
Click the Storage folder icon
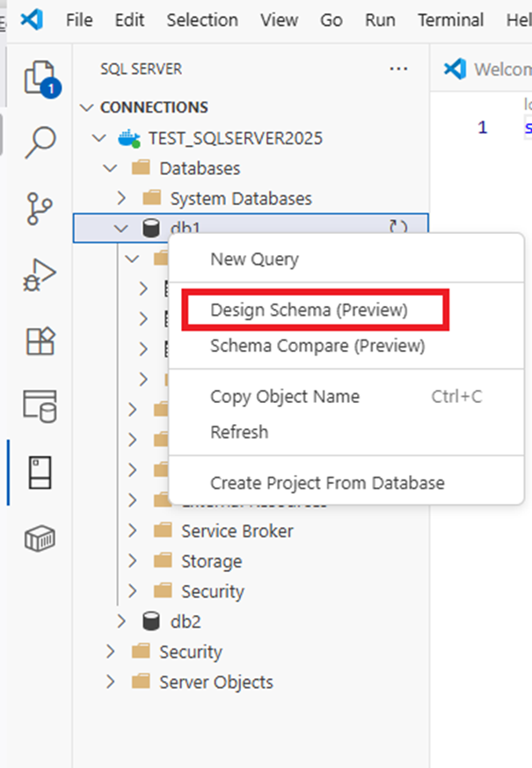[163, 560]
